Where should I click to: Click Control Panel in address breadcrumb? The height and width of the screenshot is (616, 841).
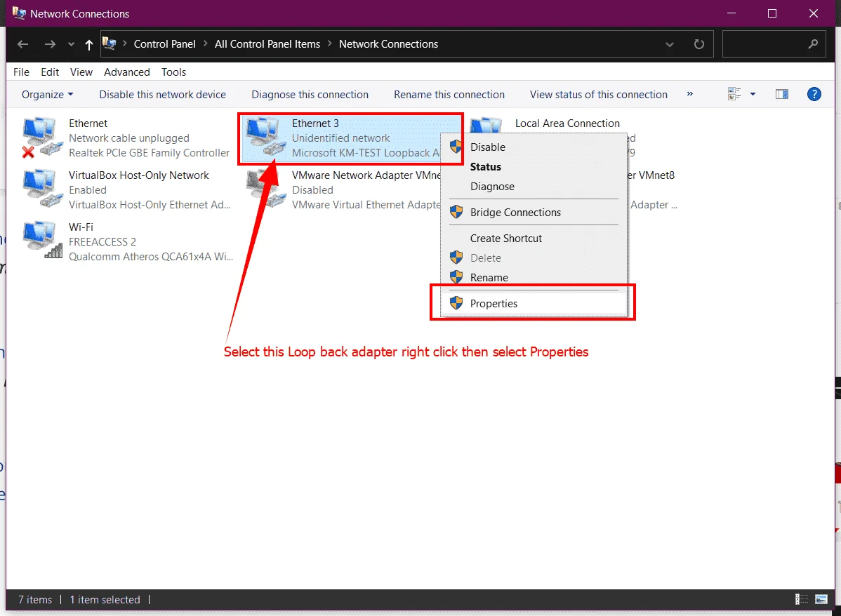click(165, 44)
